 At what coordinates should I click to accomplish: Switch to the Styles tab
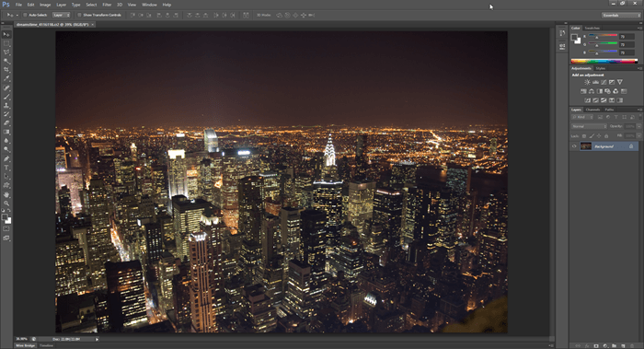[601, 68]
